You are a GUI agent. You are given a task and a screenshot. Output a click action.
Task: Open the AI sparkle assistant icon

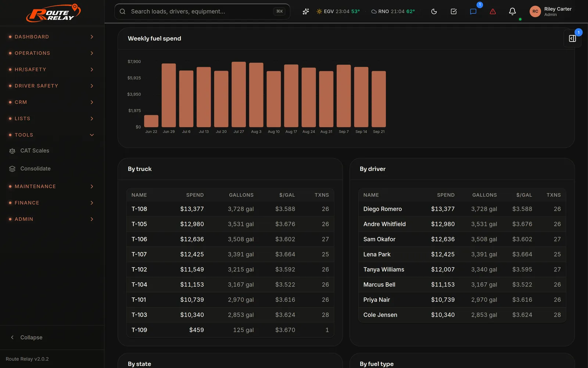coord(306,11)
